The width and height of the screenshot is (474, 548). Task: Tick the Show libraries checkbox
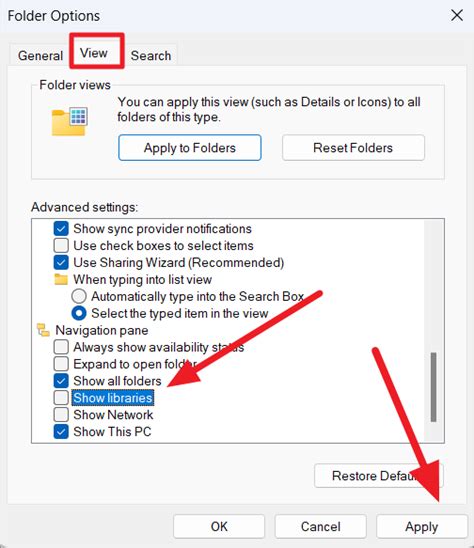click(x=61, y=398)
